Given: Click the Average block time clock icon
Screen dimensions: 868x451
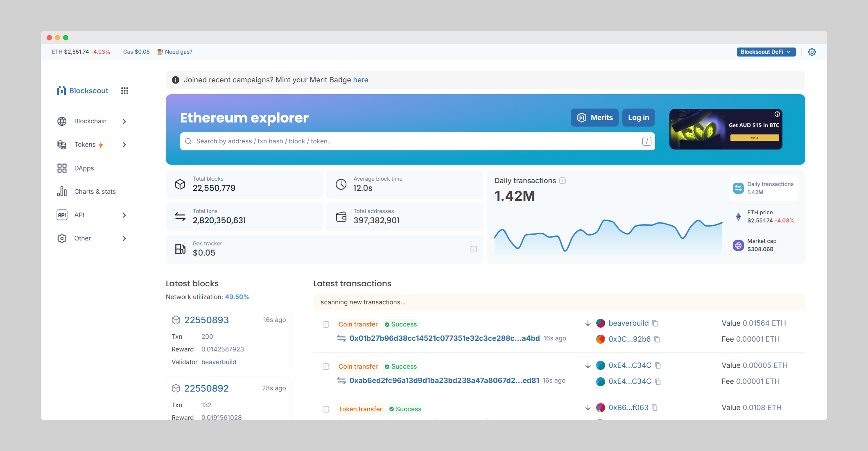Looking at the screenshot, I should [x=341, y=184].
